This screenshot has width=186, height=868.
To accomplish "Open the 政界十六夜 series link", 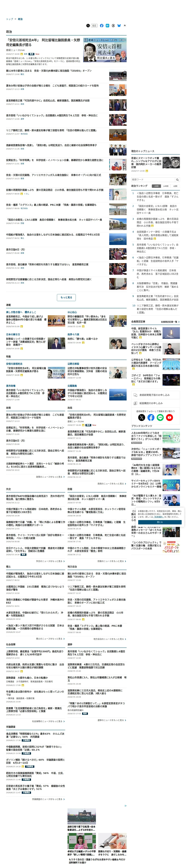I will (x=73, y=334).
